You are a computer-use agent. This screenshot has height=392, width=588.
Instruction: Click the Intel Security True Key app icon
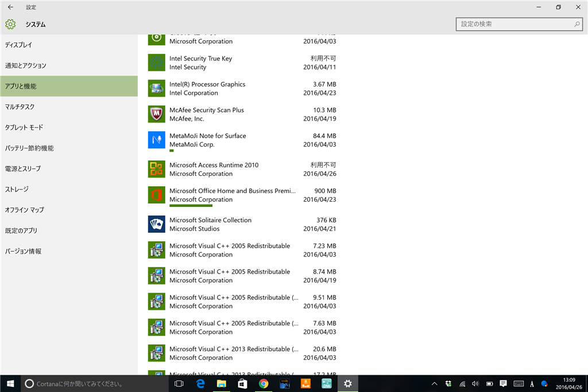click(x=156, y=63)
